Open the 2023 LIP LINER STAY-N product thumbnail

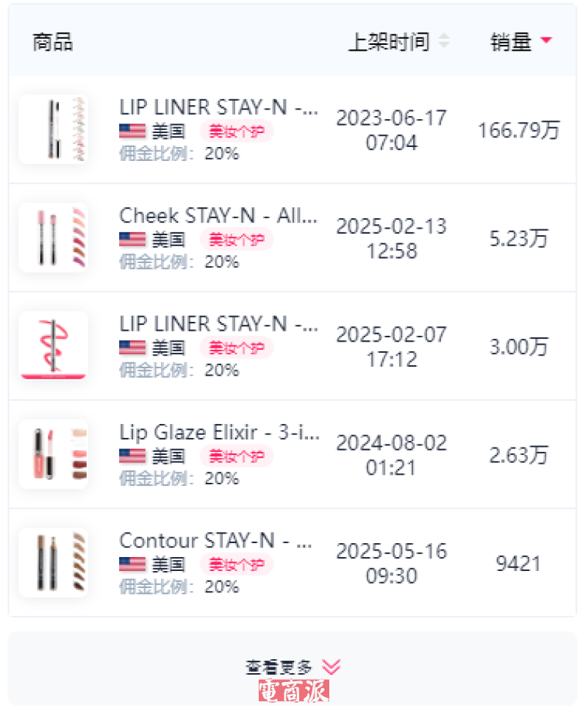tap(53, 129)
